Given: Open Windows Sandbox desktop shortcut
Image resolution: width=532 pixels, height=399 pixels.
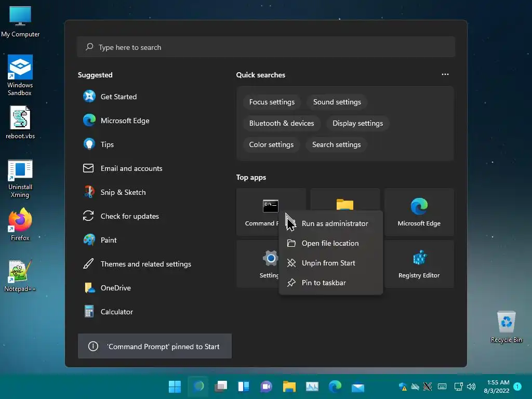Looking at the screenshot, I should (x=20, y=75).
